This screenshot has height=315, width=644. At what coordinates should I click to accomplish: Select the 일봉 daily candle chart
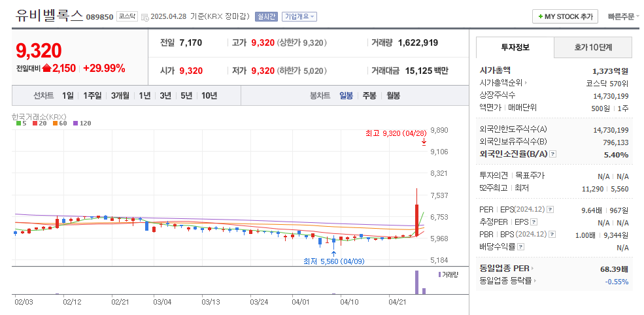coord(346,96)
